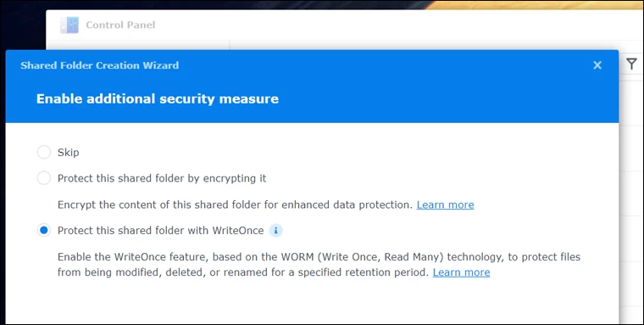Open Learn more link about encryption
Image resolution: width=644 pixels, height=325 pixels.
[x=445, y=205]
